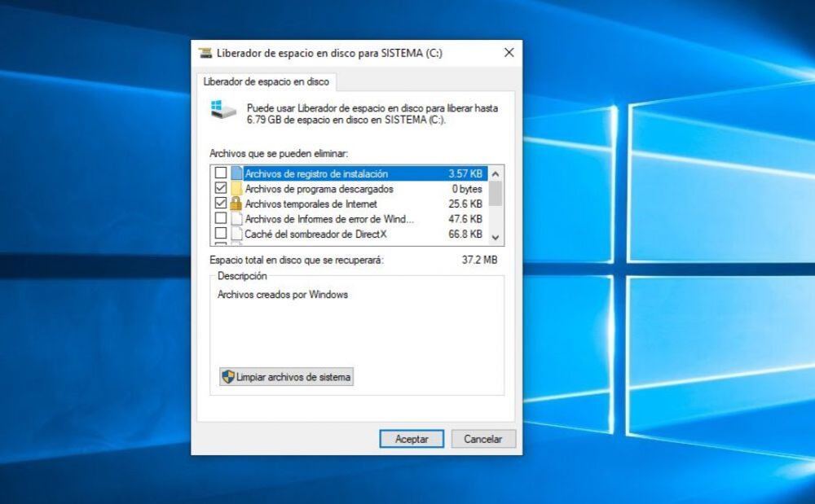815x504 pixels.
Task: Click the page icon of DirectX shader cache
Action: point(236,234)
